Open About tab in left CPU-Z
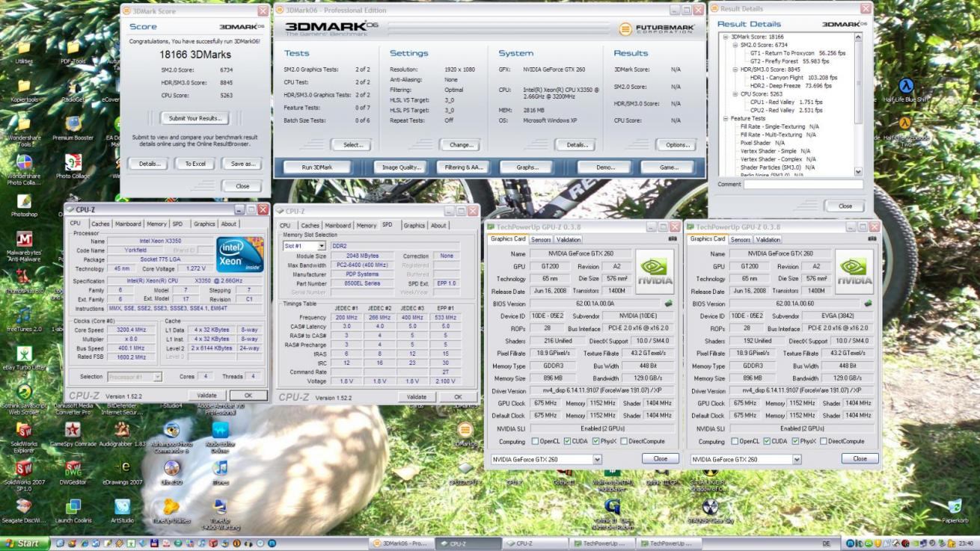980x551 pixels. pyautogui.click(x=228, y=224)
